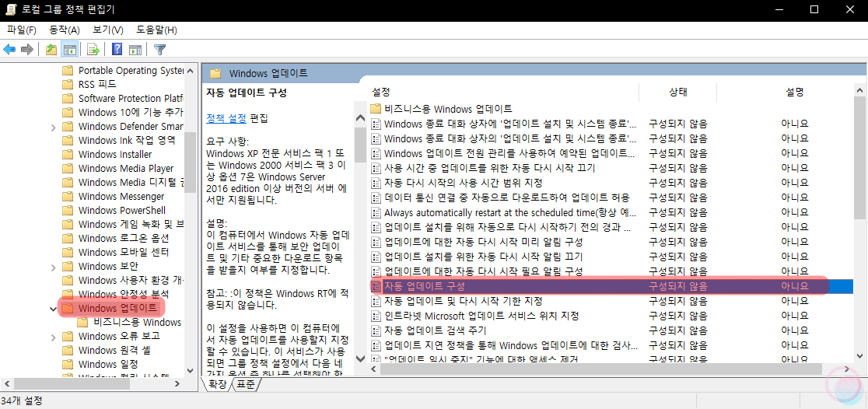Click the folder icon in Windows 업데이트 header
This screenshot has height=409, width=868.
pos(215,73)
